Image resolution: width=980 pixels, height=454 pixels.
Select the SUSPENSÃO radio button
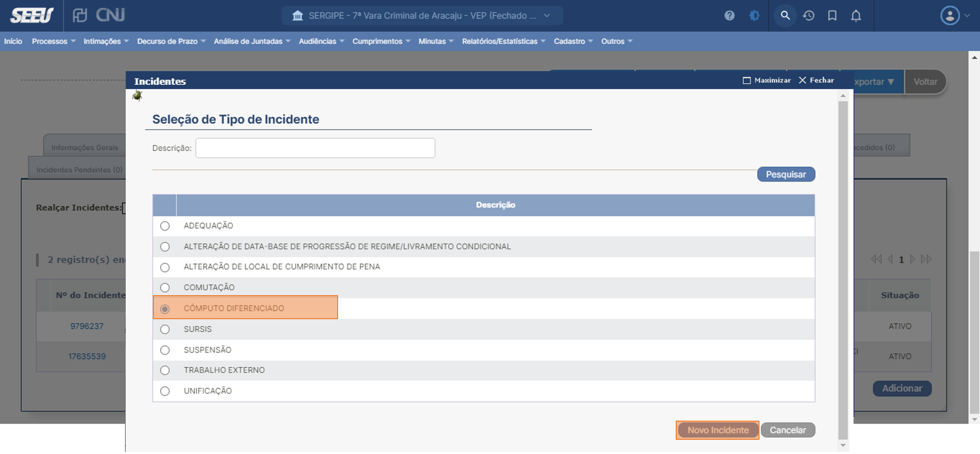[x=165, y=350]
